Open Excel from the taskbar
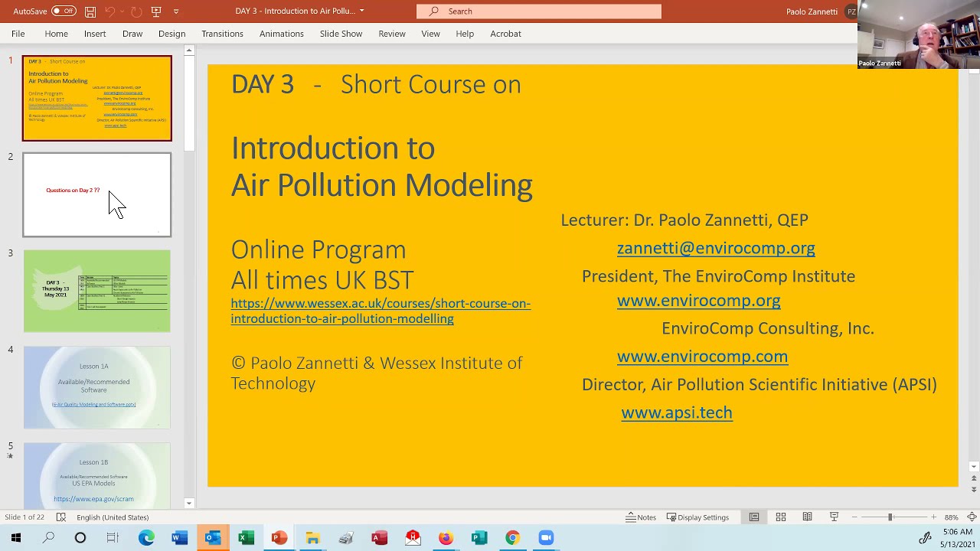980x551 pixels. pyautogui.click(x=246, y=538)
